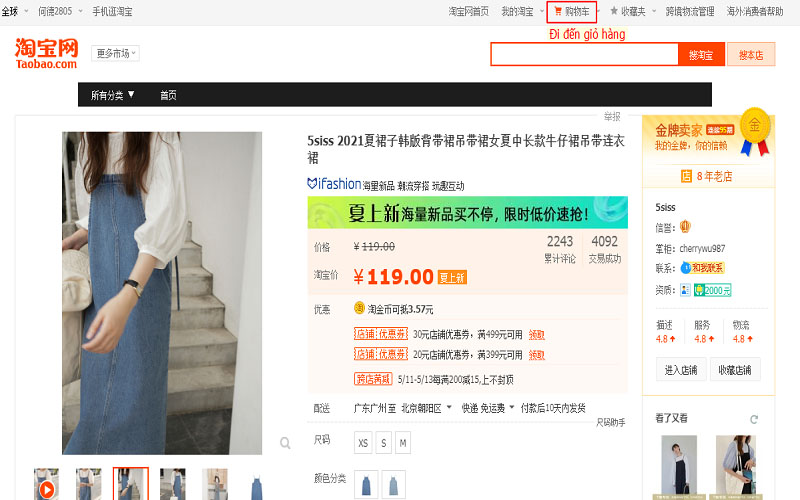
Task: Click the ifashion brand logo
Action: (334, 184)
